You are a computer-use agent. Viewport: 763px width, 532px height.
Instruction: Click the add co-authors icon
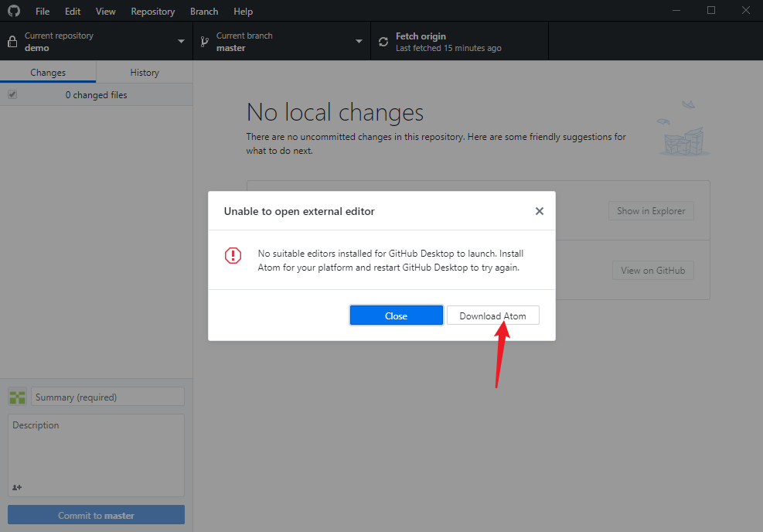click(x=17, y=487)
